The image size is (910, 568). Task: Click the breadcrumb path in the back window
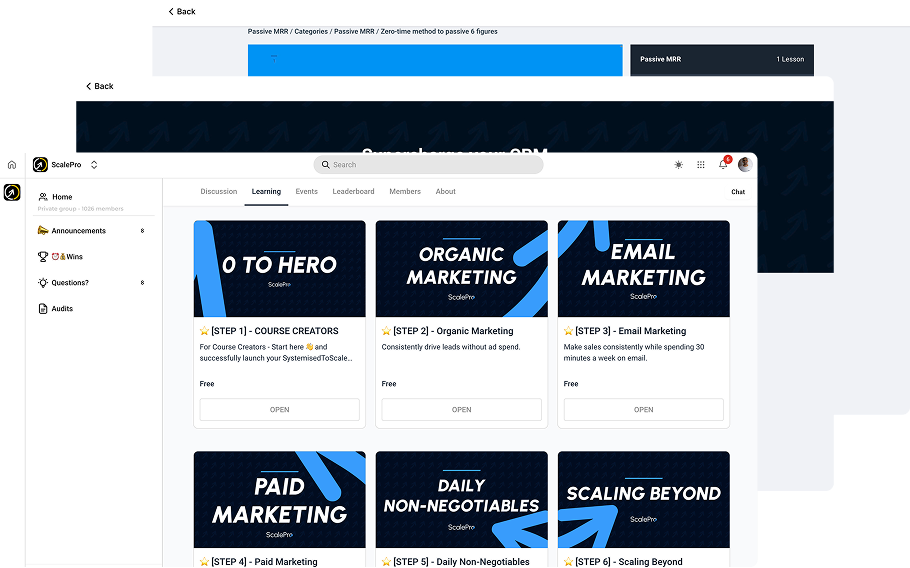click(x=373, y=31)
